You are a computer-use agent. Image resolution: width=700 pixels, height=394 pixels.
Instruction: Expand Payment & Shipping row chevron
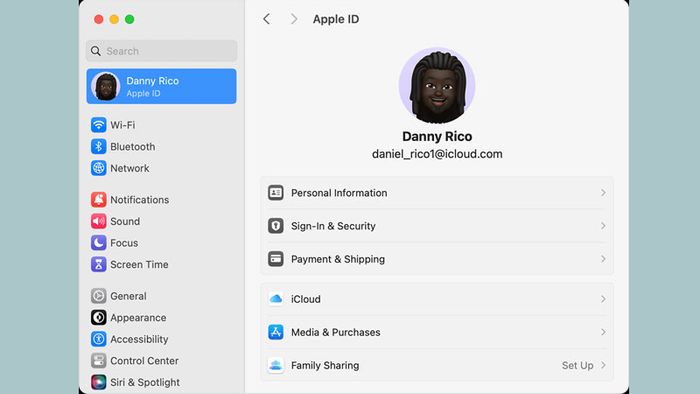tap(603, 259)
